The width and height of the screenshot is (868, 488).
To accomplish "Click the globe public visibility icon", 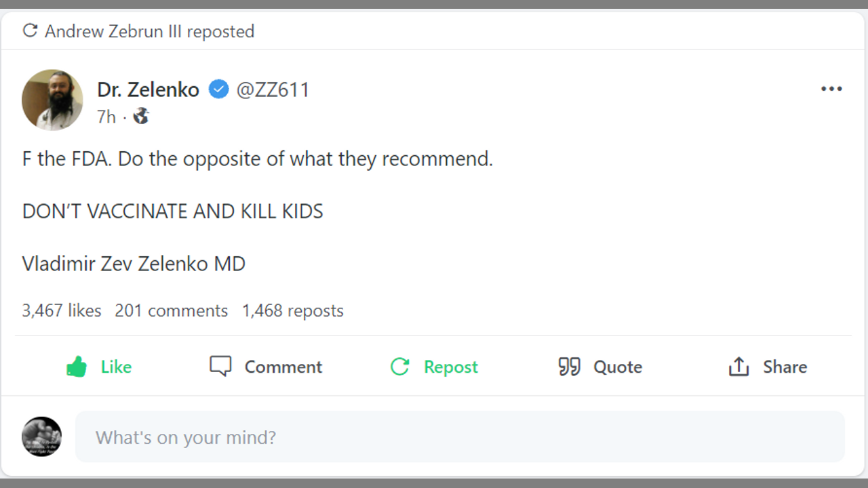I will (x=141, y=117).
